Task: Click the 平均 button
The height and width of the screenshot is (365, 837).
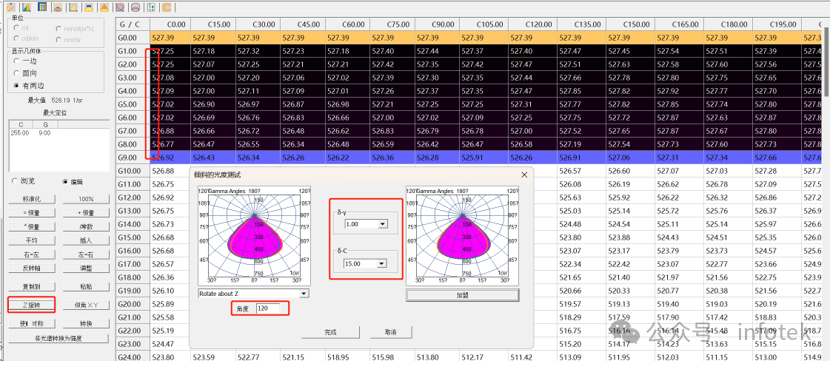Action: tap(31, 241)
